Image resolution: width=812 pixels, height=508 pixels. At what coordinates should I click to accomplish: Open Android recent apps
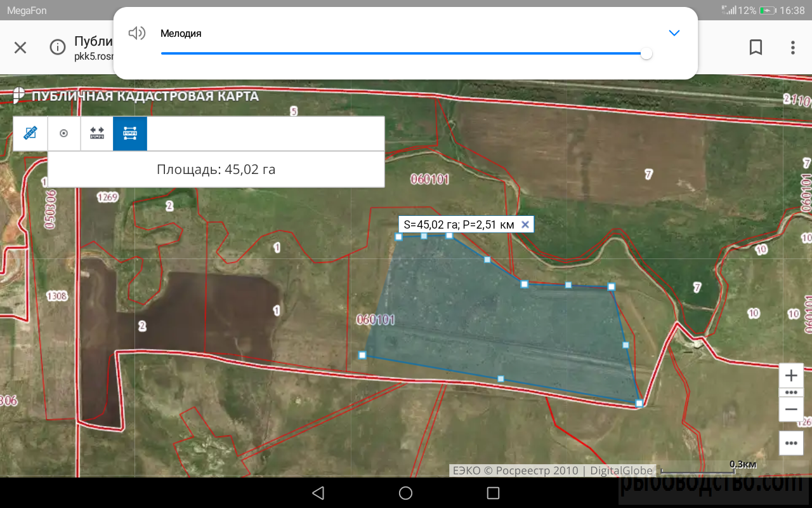pyautogui.click(x=493, y=493)
